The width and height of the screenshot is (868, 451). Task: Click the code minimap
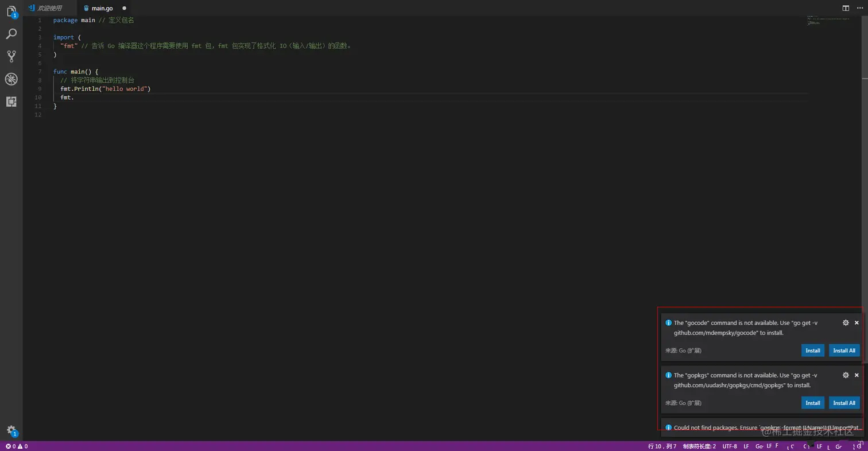click(x=828, y=21)
